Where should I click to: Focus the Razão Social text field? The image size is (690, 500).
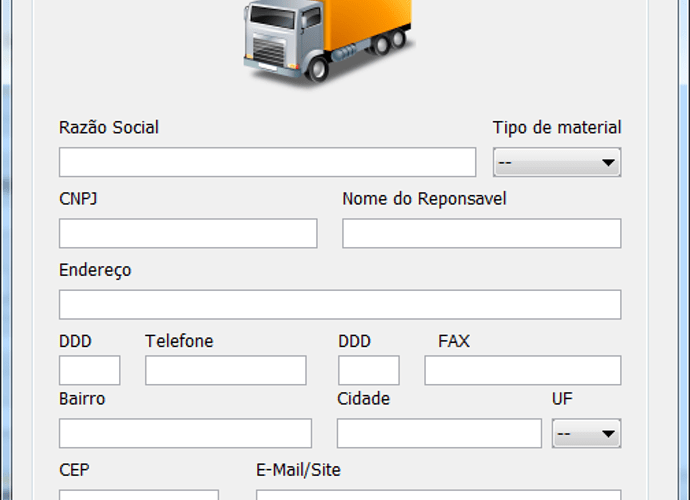267,162
